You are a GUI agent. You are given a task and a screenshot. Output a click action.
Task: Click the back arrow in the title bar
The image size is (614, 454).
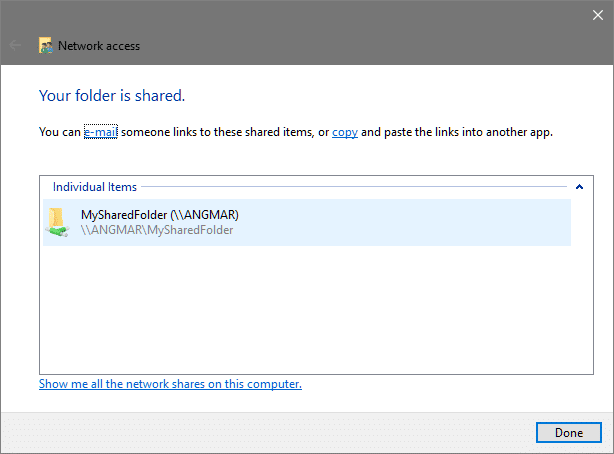click(15, 45)
